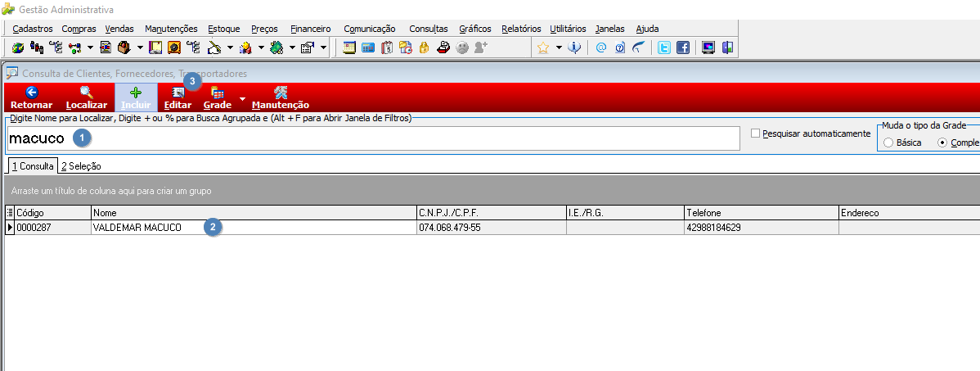Expand dropdown arrow next to shopping bag icon

point(140,48)
